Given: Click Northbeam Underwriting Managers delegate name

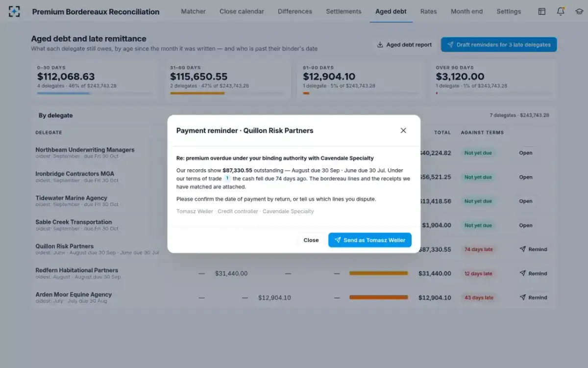Looking at the screenshot, I should (x=85, y=150).
